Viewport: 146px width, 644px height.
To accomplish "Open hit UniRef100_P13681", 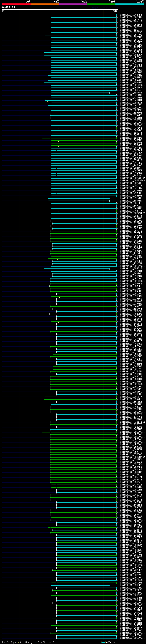I will (x=131, y=374).
